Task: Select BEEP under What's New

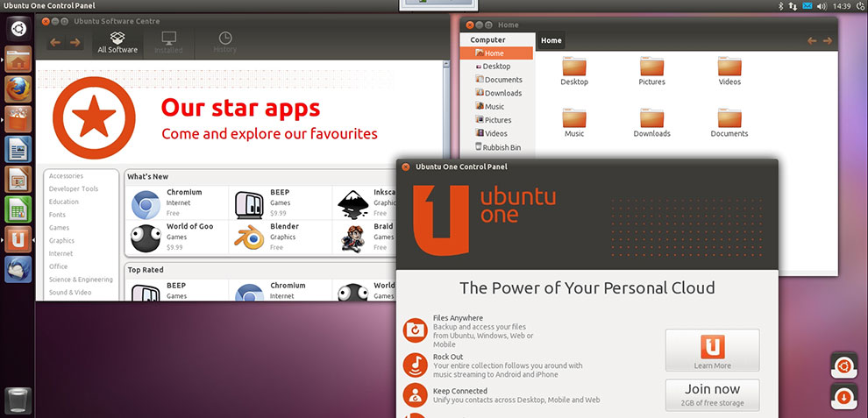Action: 280,202
